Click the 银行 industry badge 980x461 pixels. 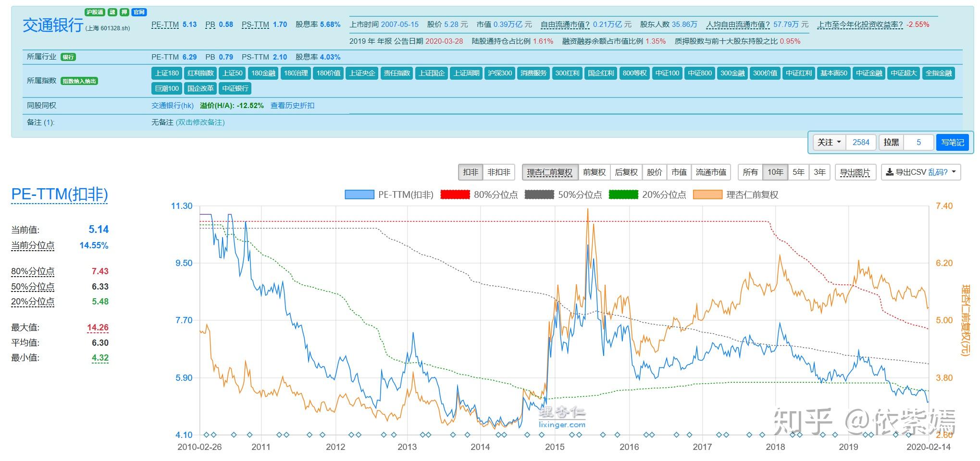[x=68, y=57]
